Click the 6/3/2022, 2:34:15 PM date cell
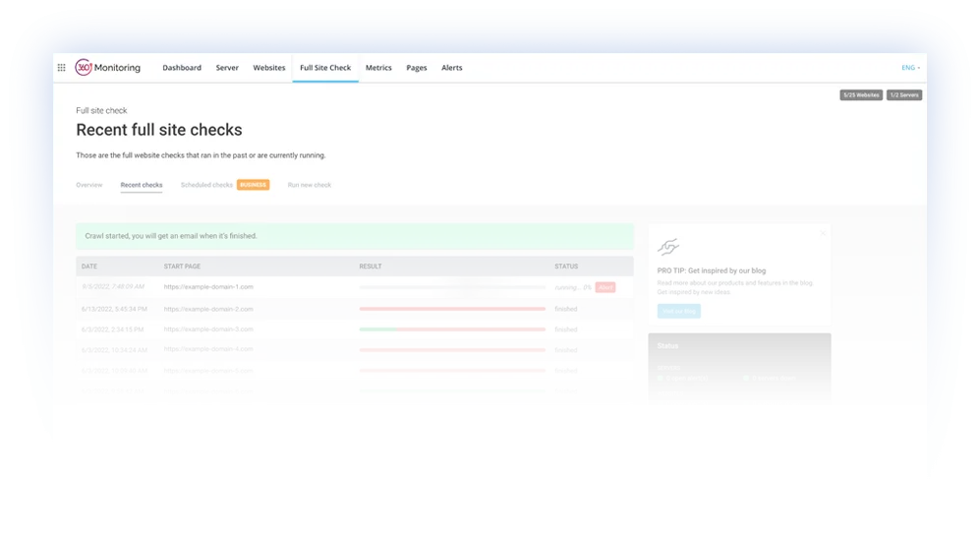980x534 pixels. point(112,329)
